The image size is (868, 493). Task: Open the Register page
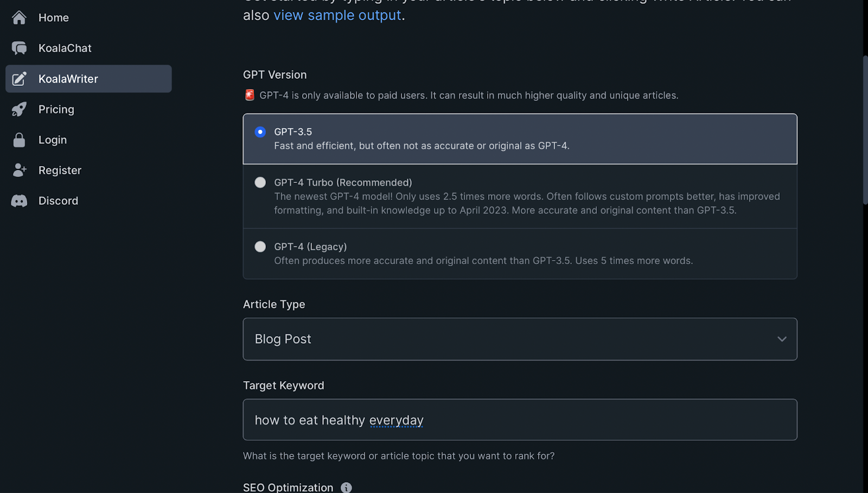coord(88,170)
